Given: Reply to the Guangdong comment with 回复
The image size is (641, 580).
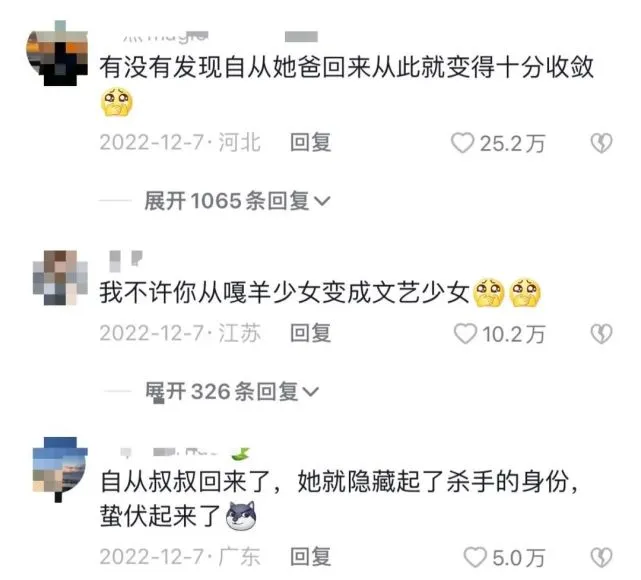Looking at the screenshot, I should pyautogui.click(x=311, y=557).
